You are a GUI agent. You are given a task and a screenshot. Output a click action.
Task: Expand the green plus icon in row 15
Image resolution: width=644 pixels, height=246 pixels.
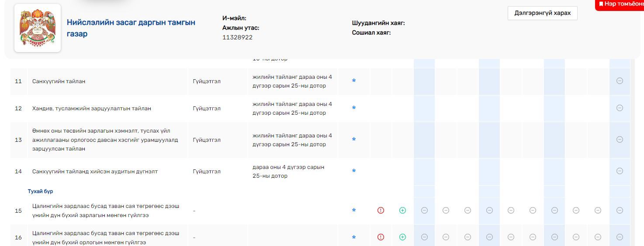pyautogui.click(x=402, y=211)
